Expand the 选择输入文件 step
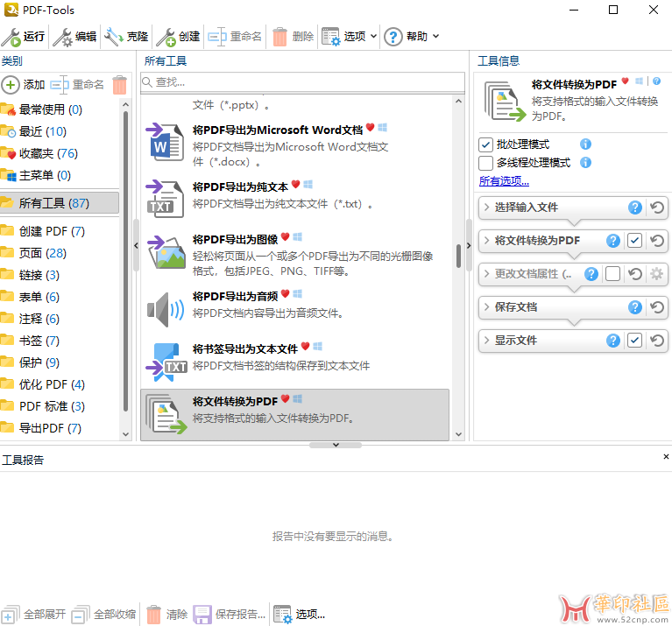The height and width of the screenshot is (626, 672). click(x=487, y=207)
